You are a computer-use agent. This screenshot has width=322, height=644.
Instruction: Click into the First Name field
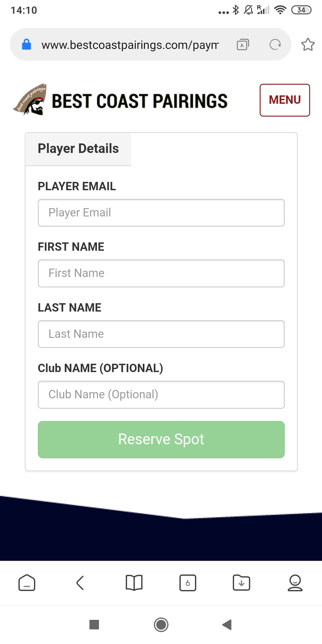click(161, 273)
